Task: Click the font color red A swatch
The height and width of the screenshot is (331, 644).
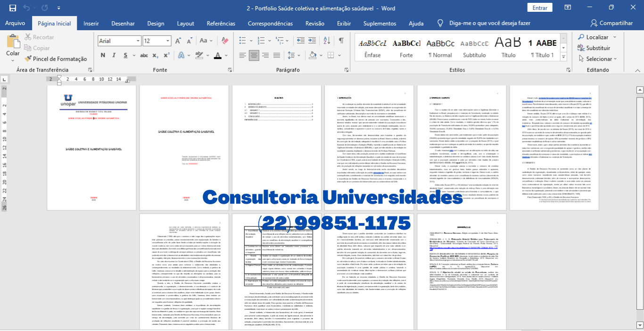Action: [217, 56]
